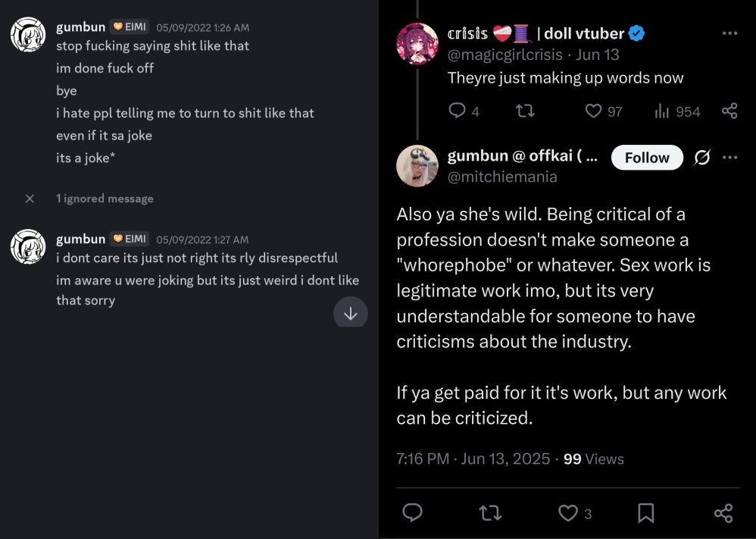Share gumbun's tweet via share icon
756x539 pixels.
[x=723, y=513]
